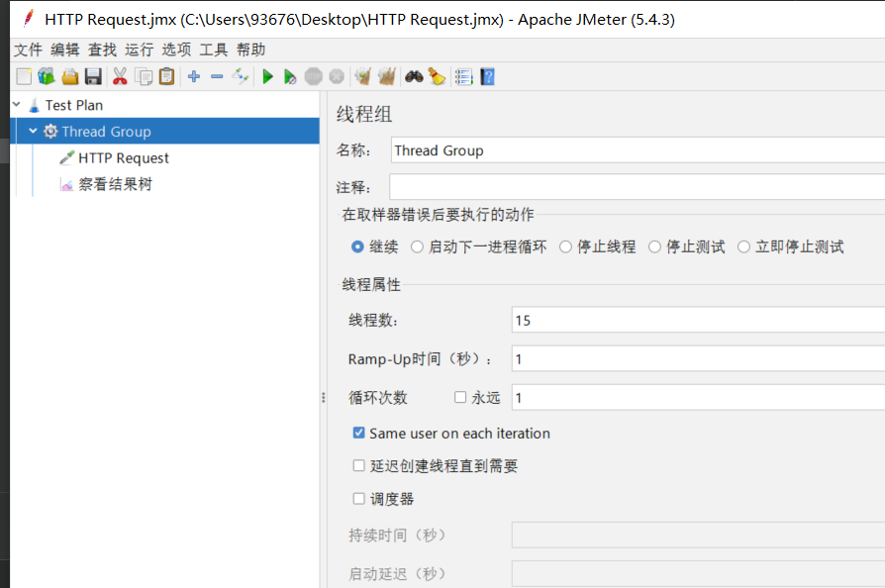885x588 pixels.
Task: Click the Toggle enable/disable toolbar icon
Action: [241, 76]
